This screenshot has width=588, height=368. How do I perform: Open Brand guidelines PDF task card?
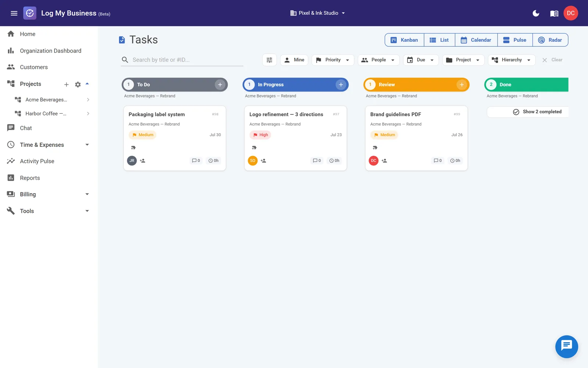pos(416,138)
